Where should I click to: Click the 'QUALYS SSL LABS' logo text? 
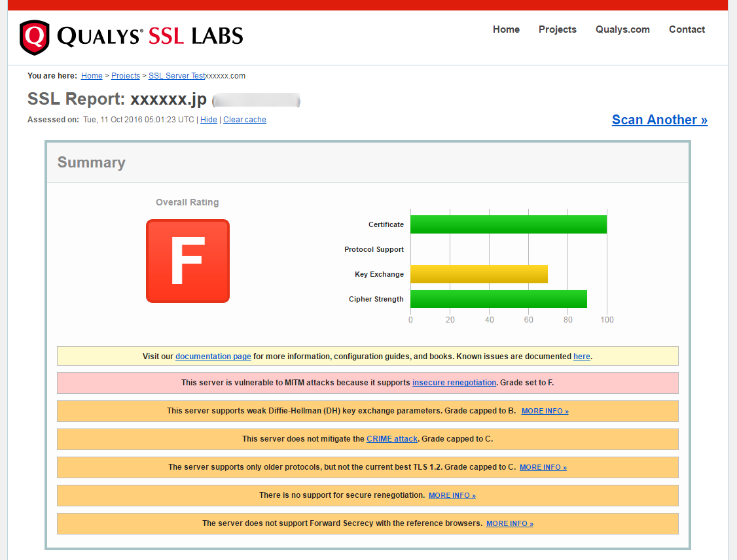(150, 37)
